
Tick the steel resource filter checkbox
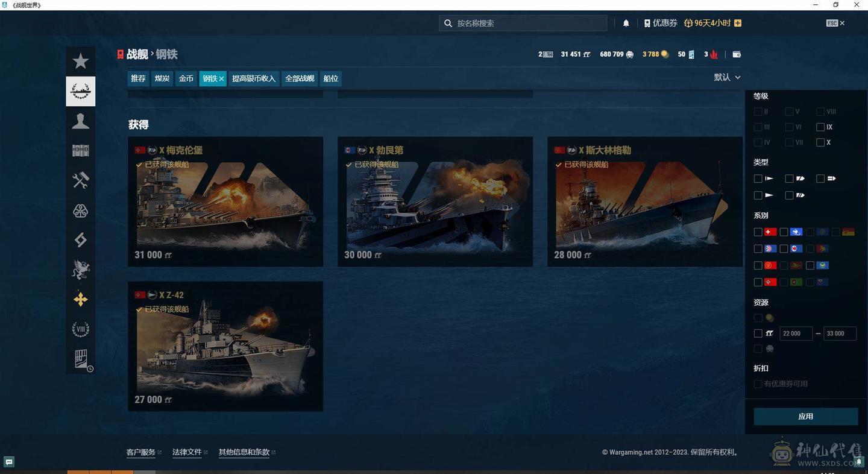tap(758, 333)
